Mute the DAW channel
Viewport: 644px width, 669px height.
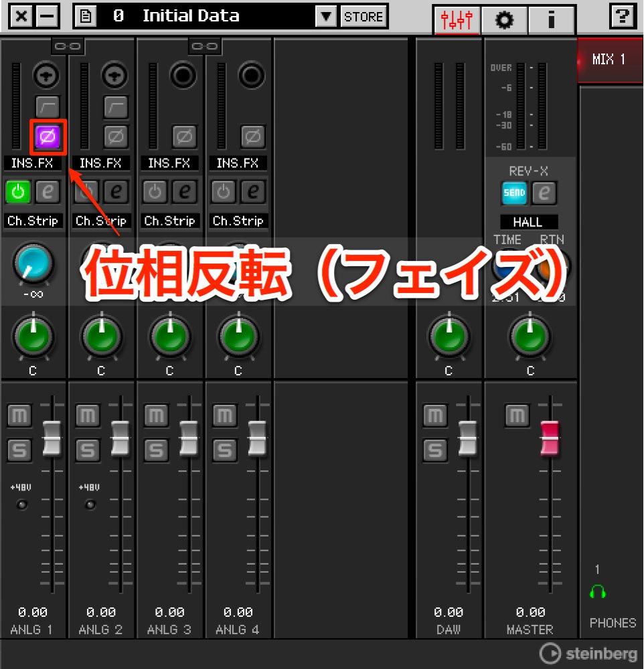tap(435, 415)
